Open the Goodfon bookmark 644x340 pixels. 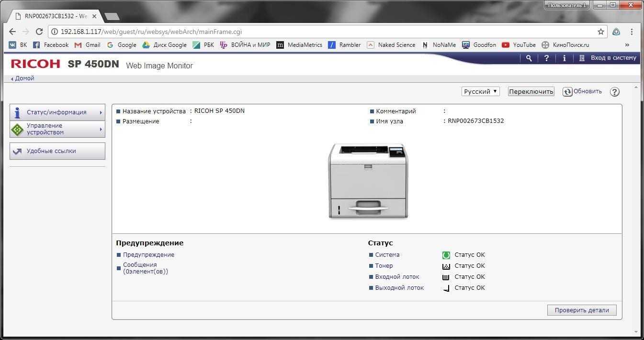479,45
